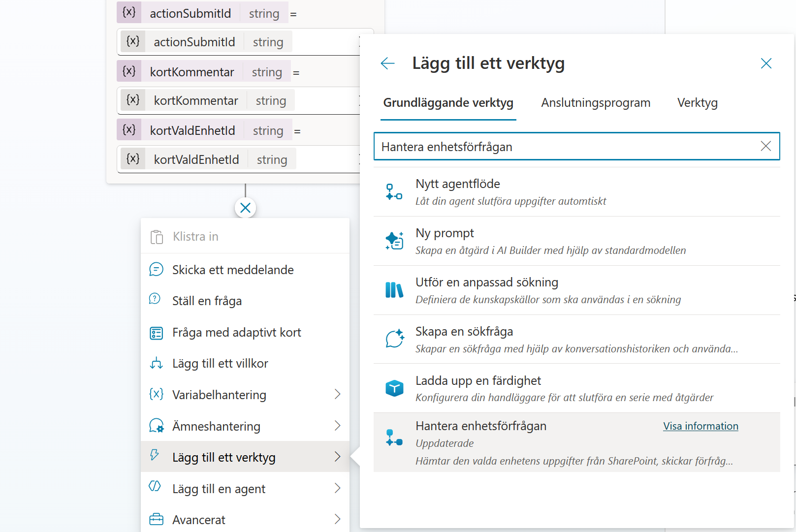Select the purple kortValdEnhetId variable label
Viewport: 796px width, 532px height.
pyautogui.click(x=204, y=130)
